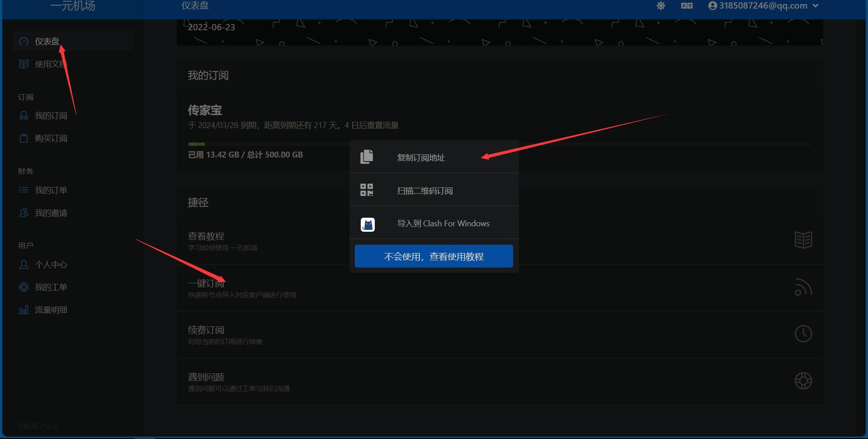868x439 pixels.
Task: Click 不会使用，查看使用教程 button
Action: click(x=434, y=256)
